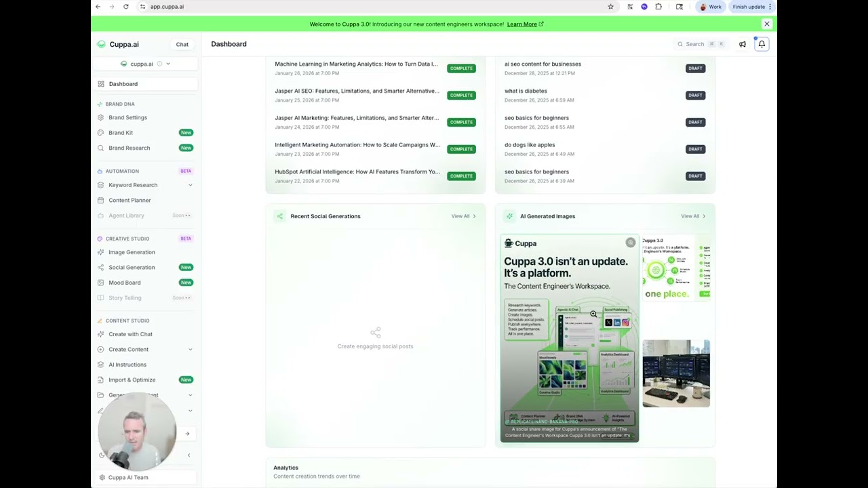Click the Image Generation sparkle icon
The image size is (868, 488).
(x=101, y=252)
